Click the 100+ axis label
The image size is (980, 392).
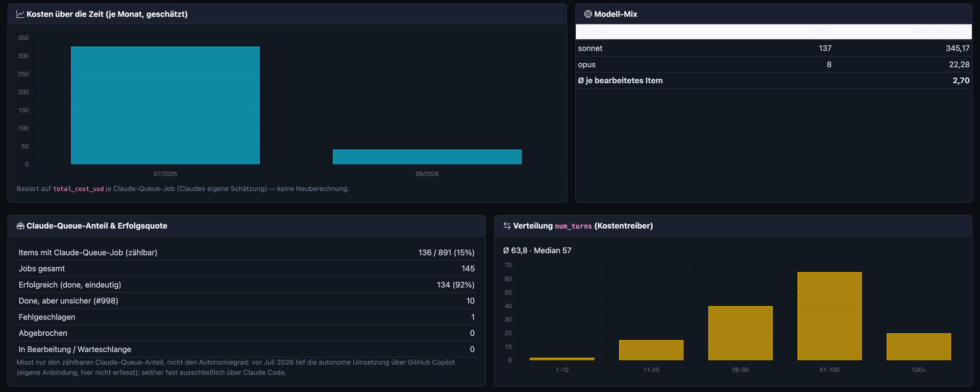click(919, 370)
